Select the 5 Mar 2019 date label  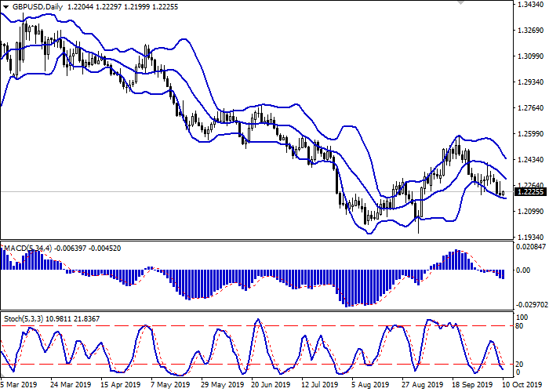point(19,385)
